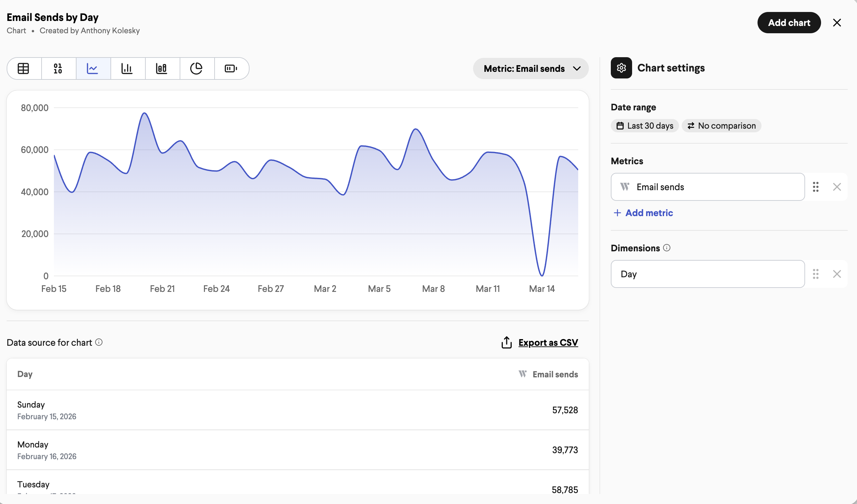Image resolution: width=857 pixels, height=504 pixels.
Task: Click the Add chart button
Action: tap(789, 22)
